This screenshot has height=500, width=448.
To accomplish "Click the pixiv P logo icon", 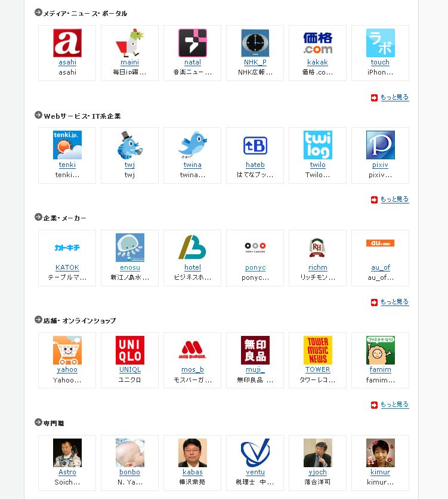I will click(x=381, y=145).
